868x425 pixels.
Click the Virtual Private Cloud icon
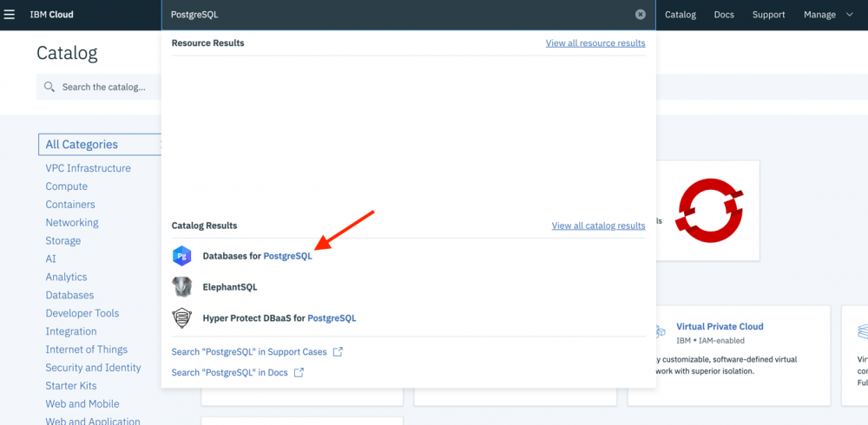click(x=656, y=332)
